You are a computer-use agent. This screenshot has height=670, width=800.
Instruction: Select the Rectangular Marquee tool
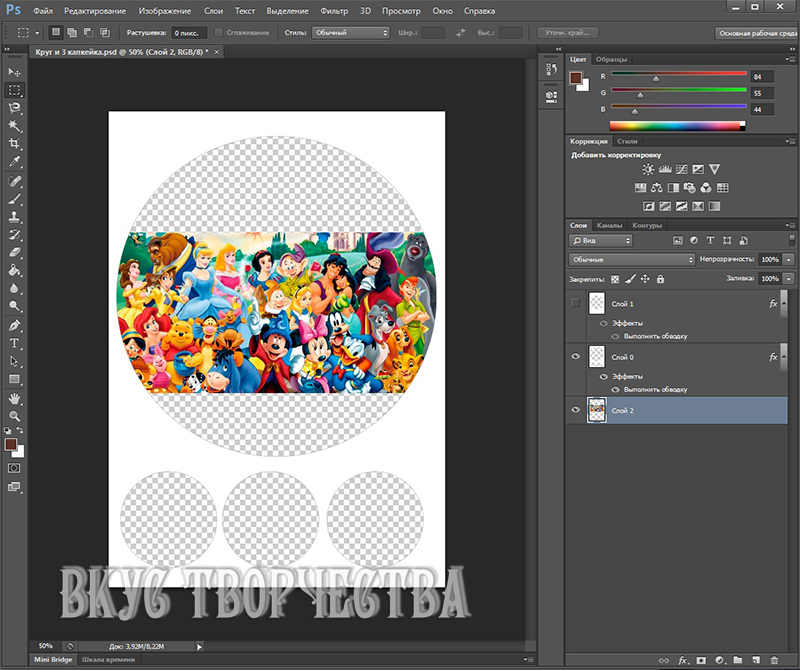(14, 90)
